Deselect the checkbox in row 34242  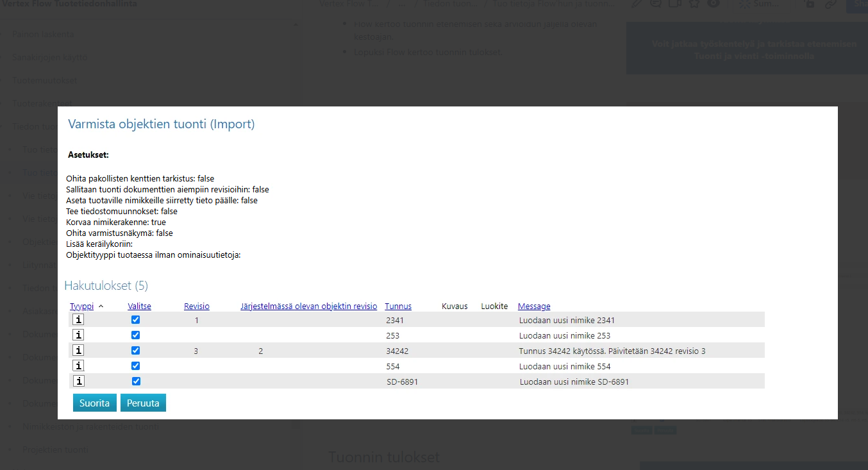point(135,351)
